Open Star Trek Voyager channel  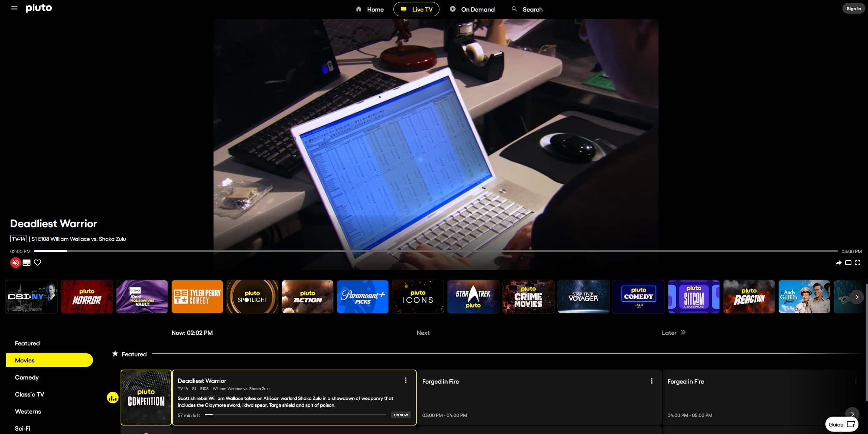pyautogui.click(x=584, y=297)
